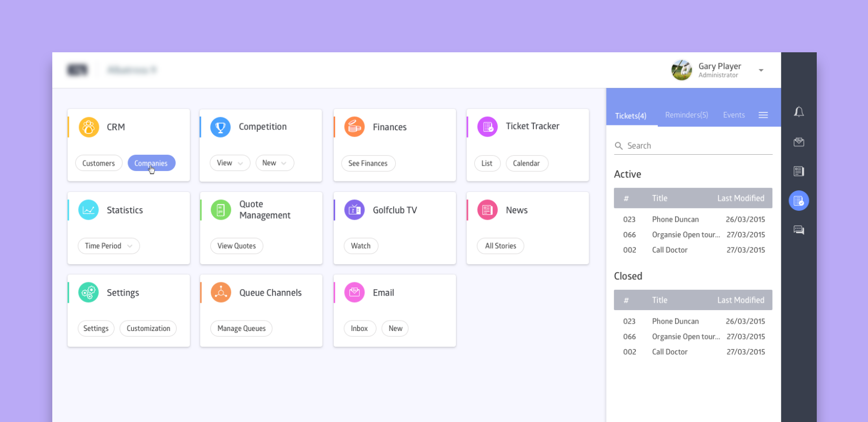Open Ticket Tracker Calendar
Viewport: 868px width, 422px height.
tap(527, 163)
